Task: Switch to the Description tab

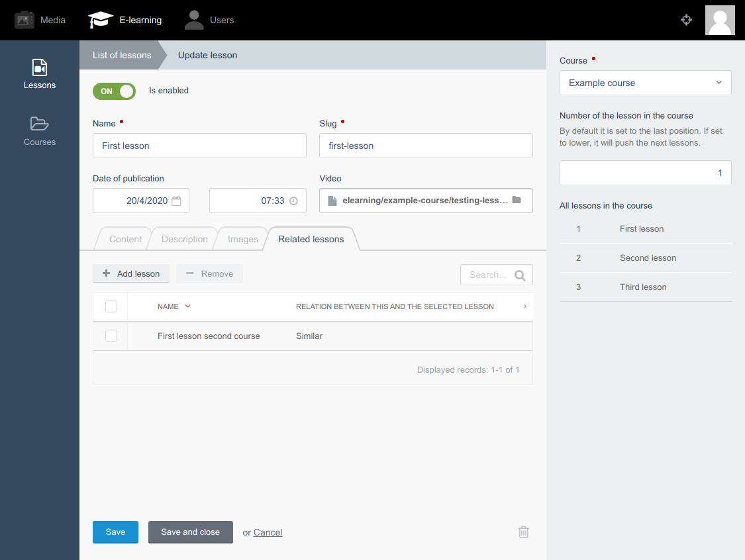Action: (184, 239)
